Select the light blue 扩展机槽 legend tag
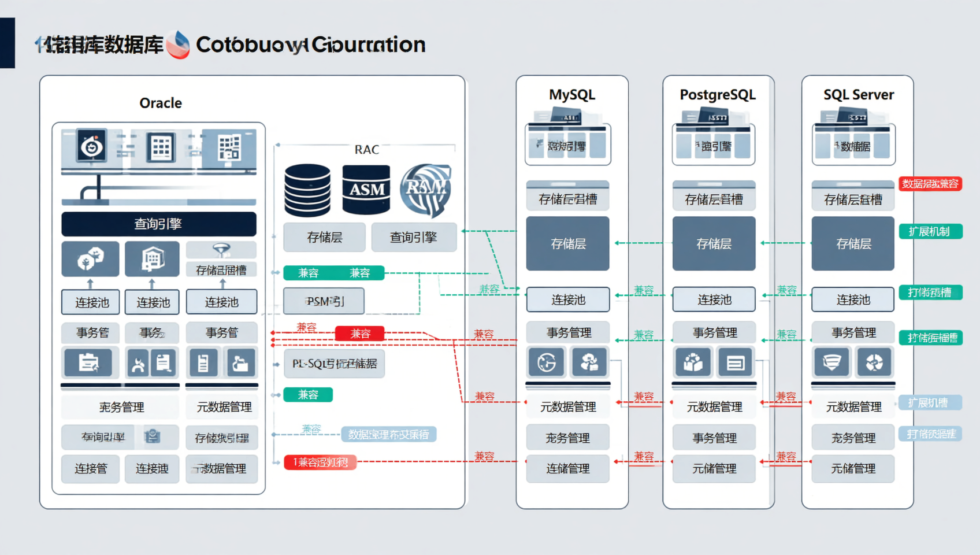This screenshot has height=555, width=980. point(930,402)
